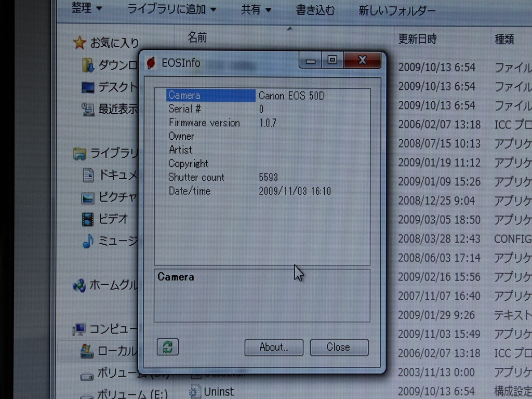
Task: Sort by the 名前 column header
Action: click(197, 37)
